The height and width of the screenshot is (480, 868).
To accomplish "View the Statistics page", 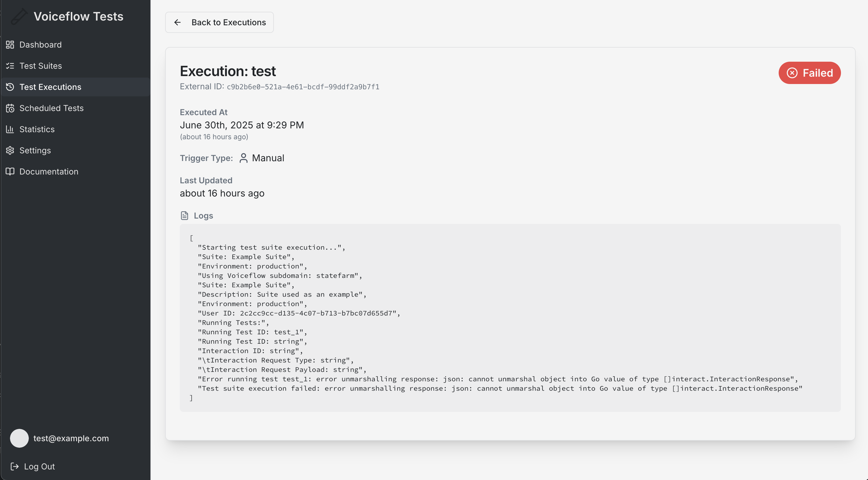I will [76, 129].
